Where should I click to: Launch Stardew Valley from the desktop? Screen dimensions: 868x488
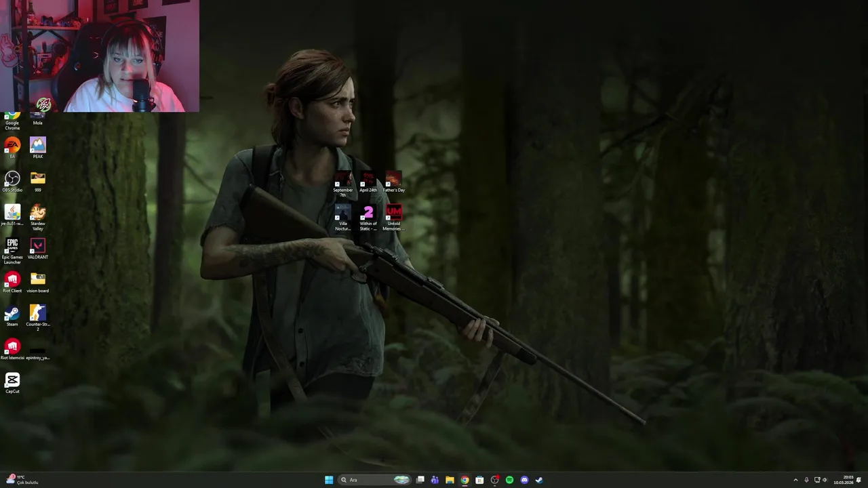pos(38,217)
